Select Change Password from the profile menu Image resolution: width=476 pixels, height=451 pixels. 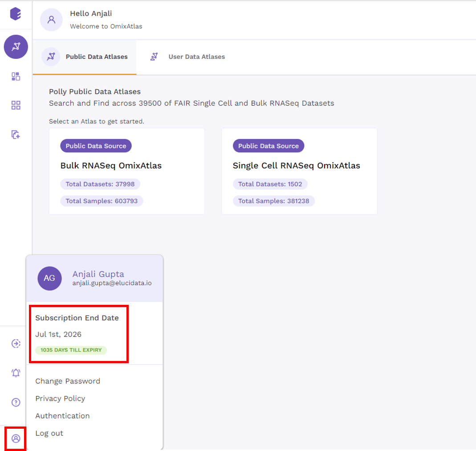click(x=68, y=381)
